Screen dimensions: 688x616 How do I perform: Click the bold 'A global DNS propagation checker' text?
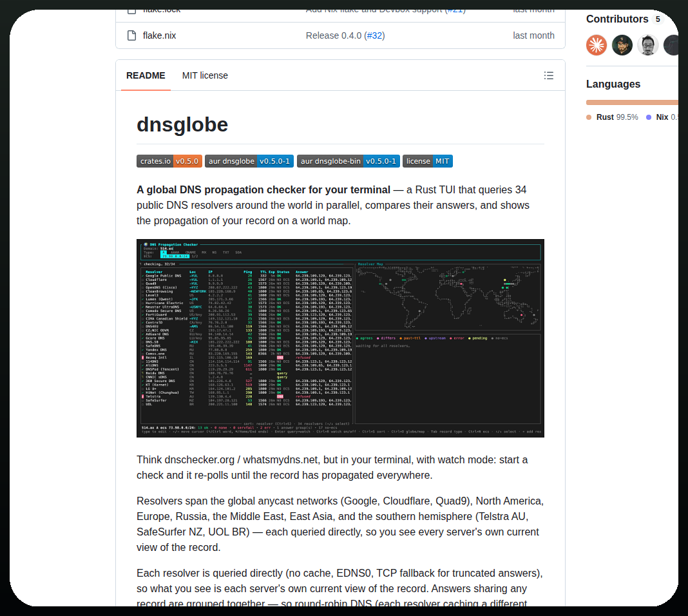click(x=263, y=189)
